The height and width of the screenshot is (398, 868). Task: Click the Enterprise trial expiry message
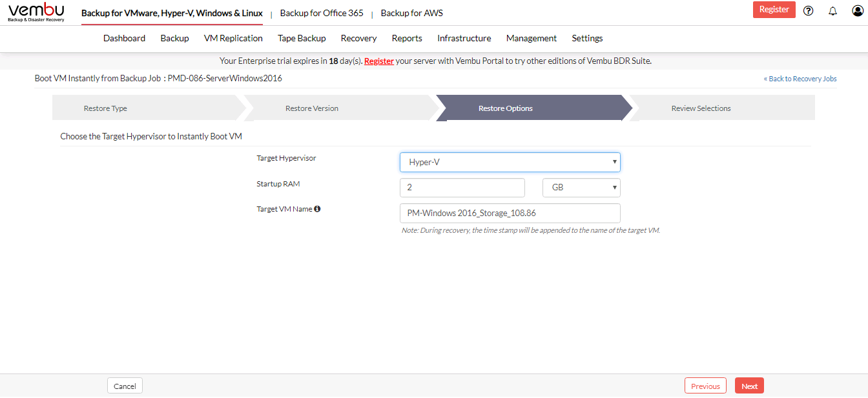coord(436,61)
